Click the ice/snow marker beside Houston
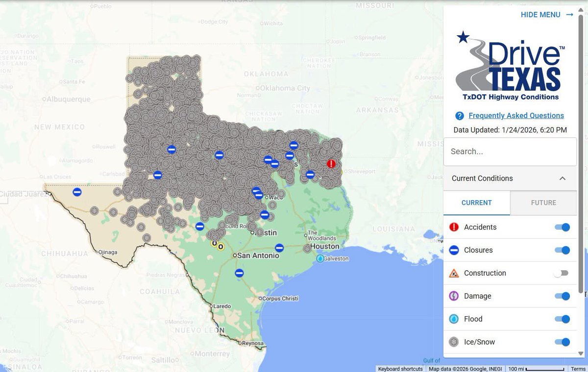 pos(307,249)
